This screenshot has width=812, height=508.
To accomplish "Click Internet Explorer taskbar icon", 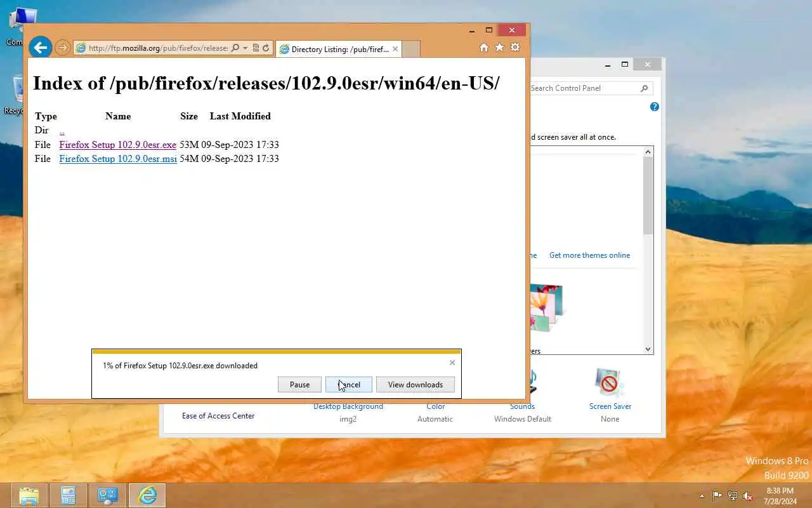I will tap(147, 495).
